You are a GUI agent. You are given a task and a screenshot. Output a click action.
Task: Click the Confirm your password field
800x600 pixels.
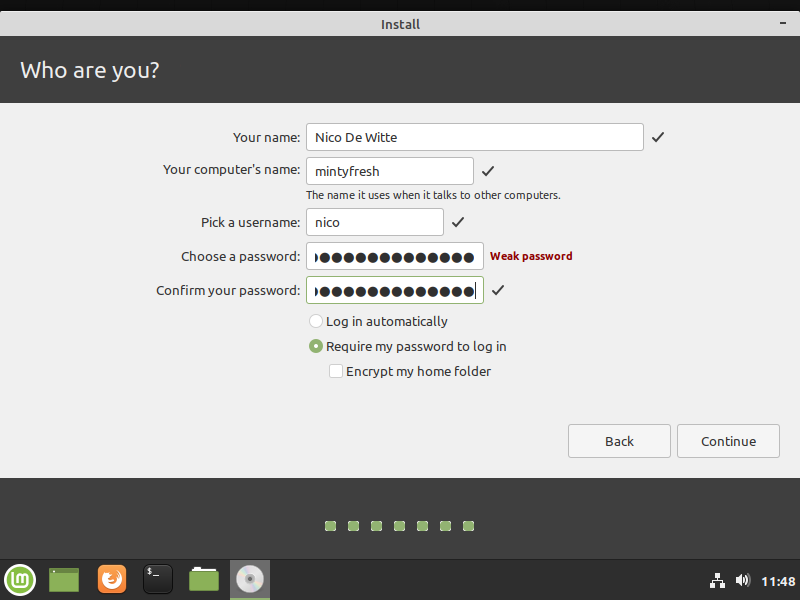pyautogui.click(x=394, y=290)
